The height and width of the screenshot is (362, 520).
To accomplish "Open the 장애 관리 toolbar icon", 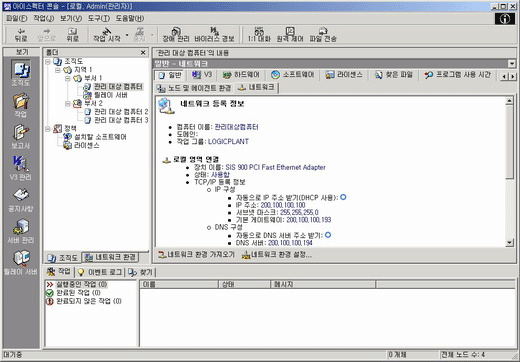I will [176, 35].
